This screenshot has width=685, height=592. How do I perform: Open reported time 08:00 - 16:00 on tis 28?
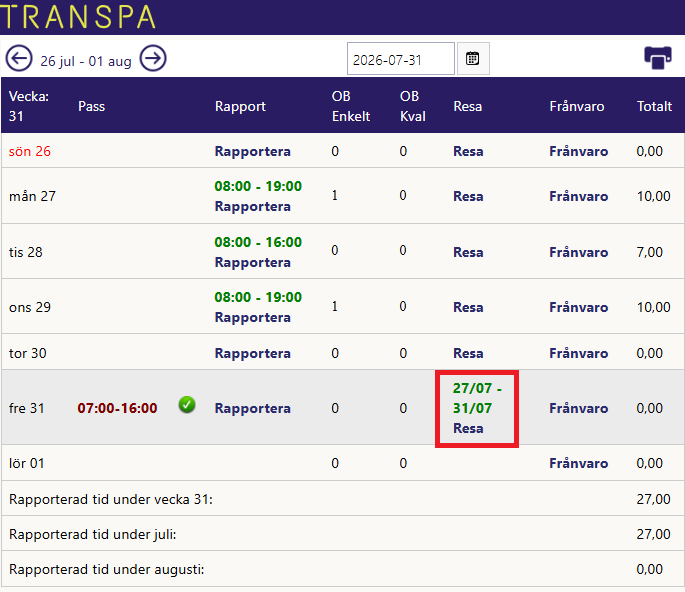click(258, 242)
